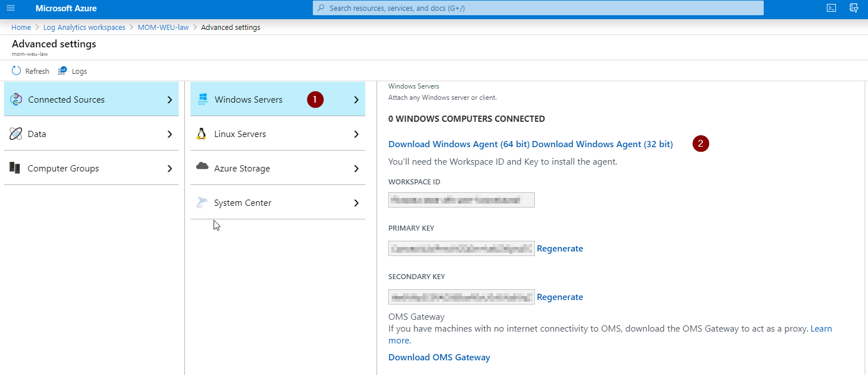This screenshot has width=868, height=375.
Task: Click the Logs button label
Action: (79, 72)
